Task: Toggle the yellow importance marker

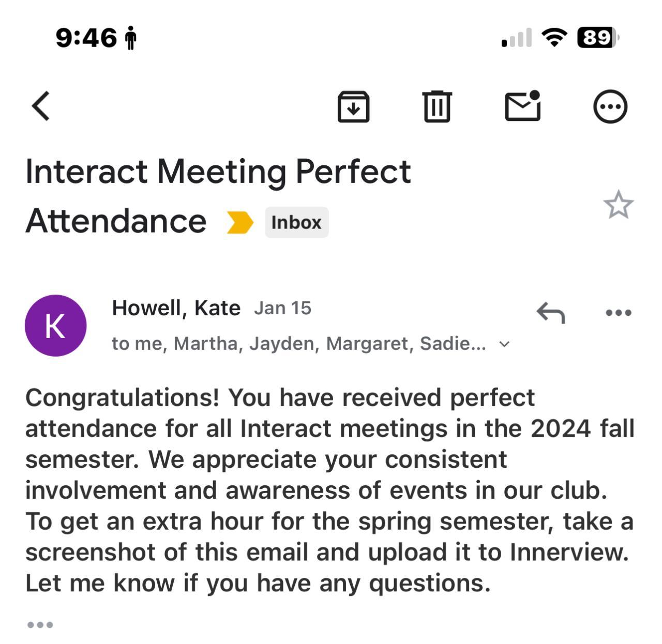Action: click(240, 222)
